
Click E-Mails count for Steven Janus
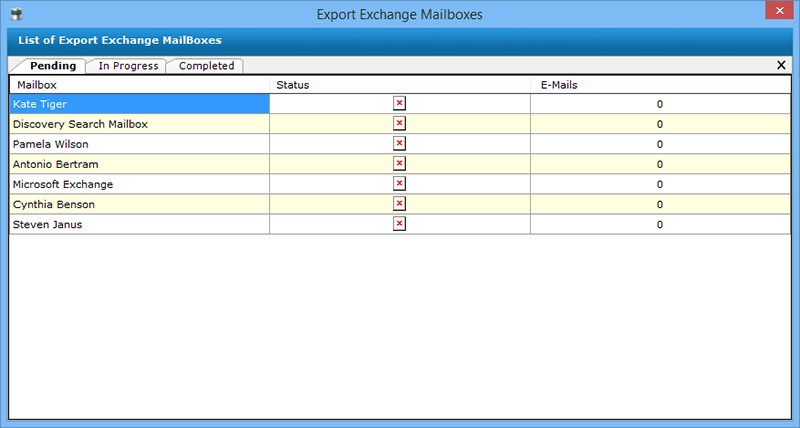click(x=660, y=224)
